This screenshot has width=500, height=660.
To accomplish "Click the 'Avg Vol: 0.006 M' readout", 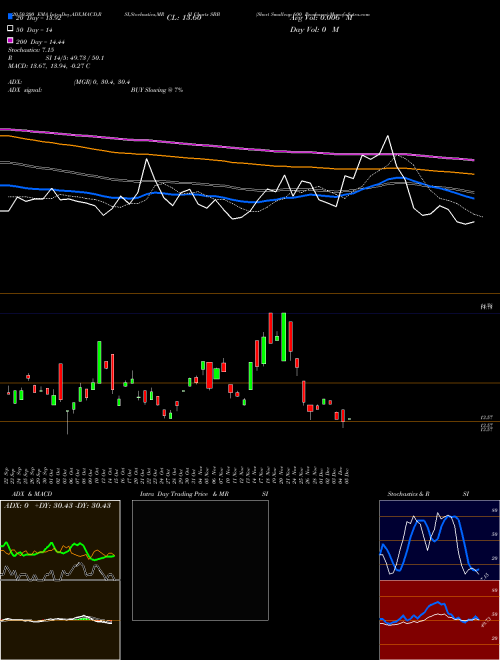I will click(322, 18).
